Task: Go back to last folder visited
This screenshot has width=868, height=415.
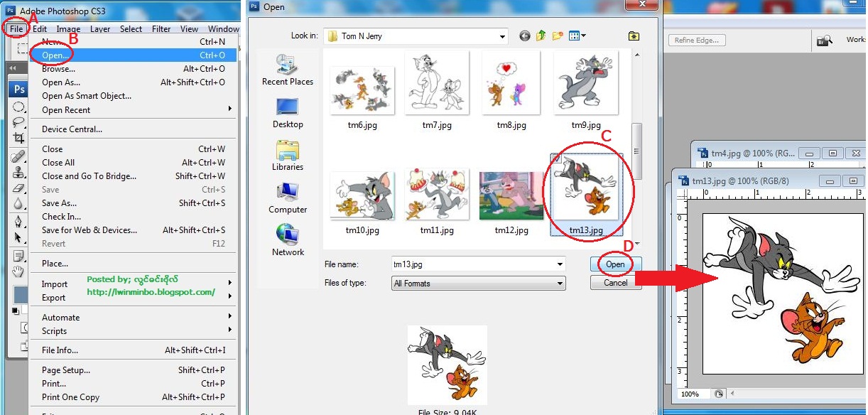Action: 525,36
